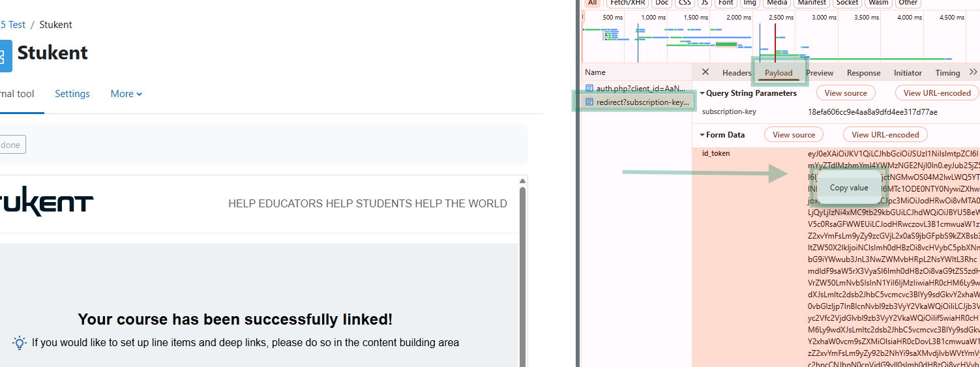Switch to the Preview tab
Screen dimensions: 980x367
[820, 73]
